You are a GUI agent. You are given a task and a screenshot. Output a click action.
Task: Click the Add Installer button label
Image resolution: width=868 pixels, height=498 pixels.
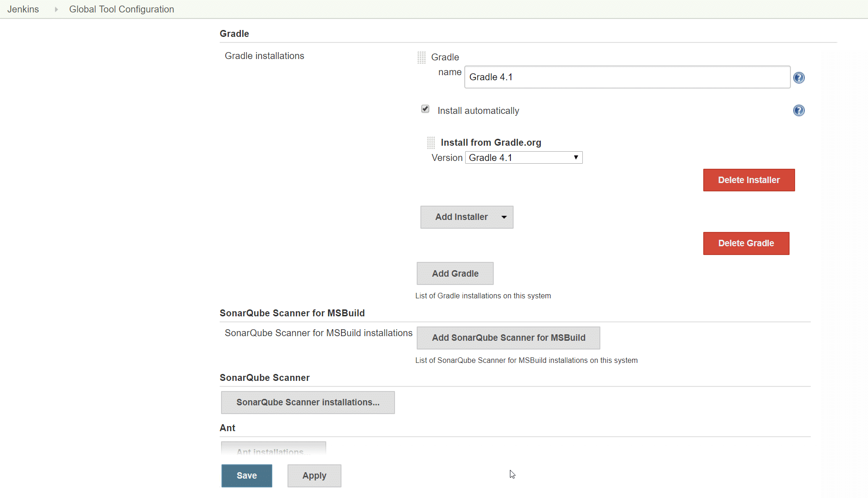(x=461, y=217)
